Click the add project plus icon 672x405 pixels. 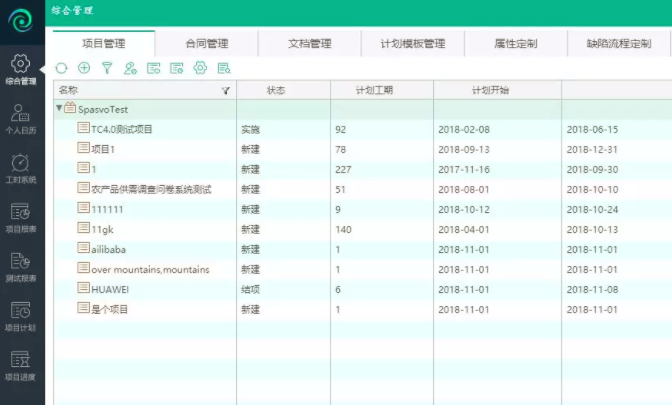(x=84, y=68)
